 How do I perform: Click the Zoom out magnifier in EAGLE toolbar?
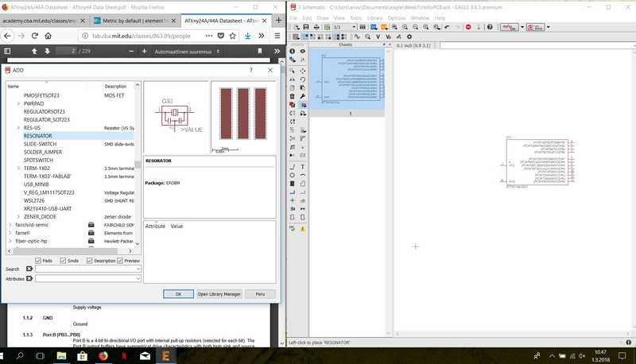point(415,27)
